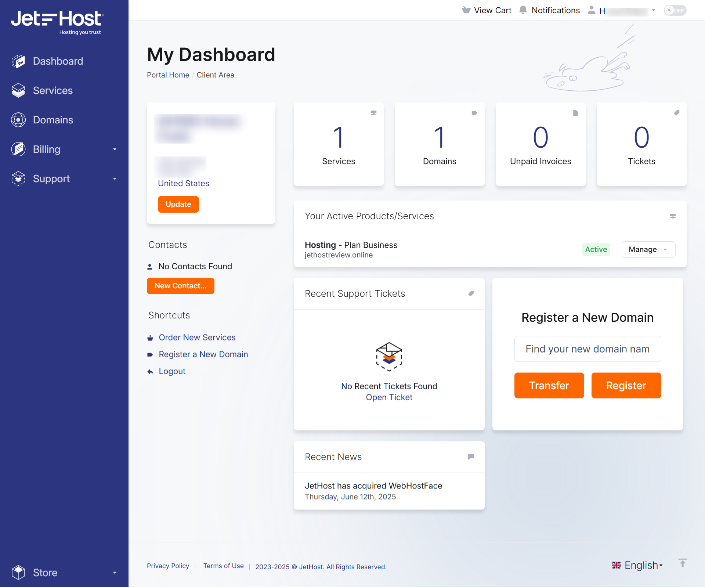Open the View Cart link
Image resolution: width=705 pixels, height=588 pixels.
[x=493, y=10]
